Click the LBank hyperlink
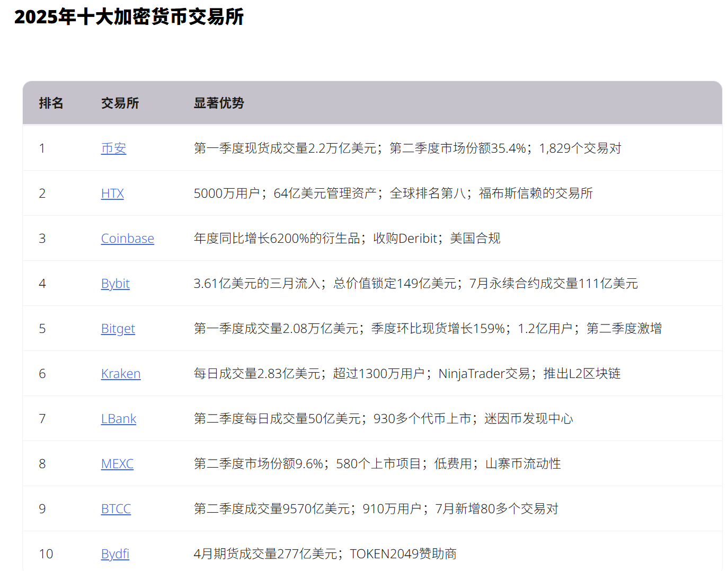 click(x=118, y=419)
